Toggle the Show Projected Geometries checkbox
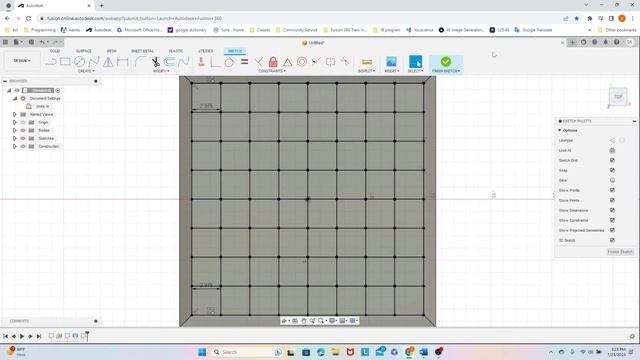The image size is (640, 360). pos(612,230)
